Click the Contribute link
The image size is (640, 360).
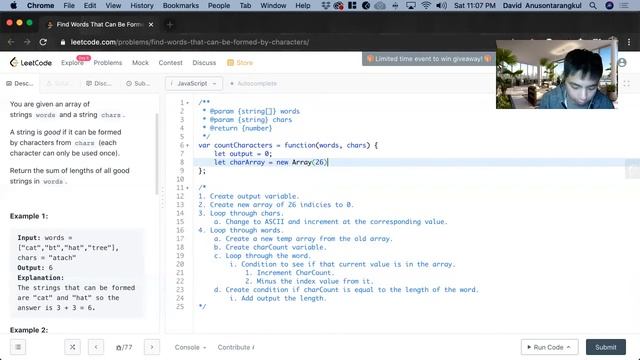236,347
